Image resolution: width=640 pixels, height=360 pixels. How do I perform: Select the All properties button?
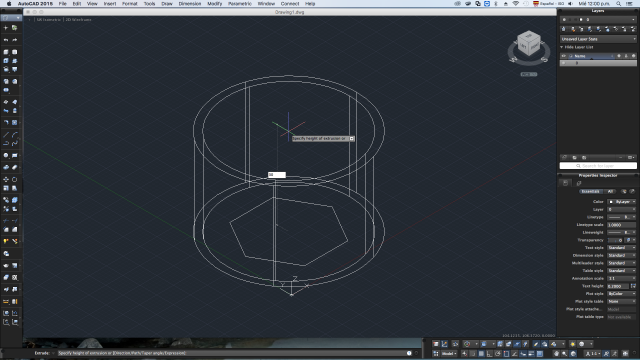[610, 191]
